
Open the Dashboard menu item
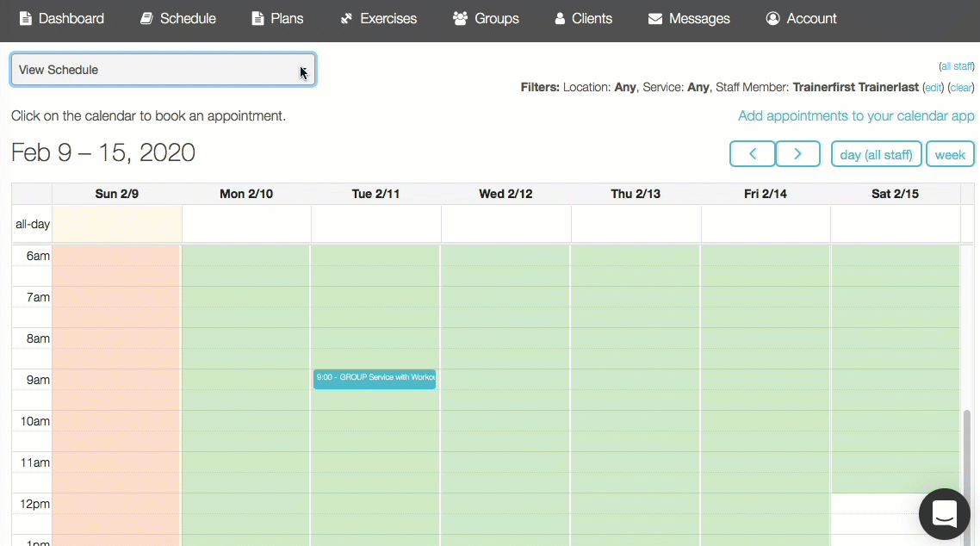tap(62, 19)
